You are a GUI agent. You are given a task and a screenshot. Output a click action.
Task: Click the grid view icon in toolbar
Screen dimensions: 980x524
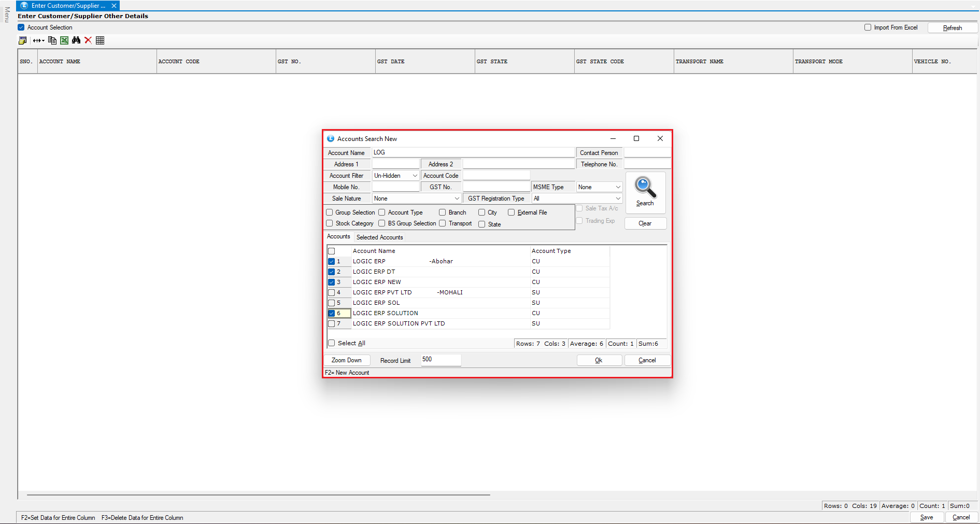[100, 40]
